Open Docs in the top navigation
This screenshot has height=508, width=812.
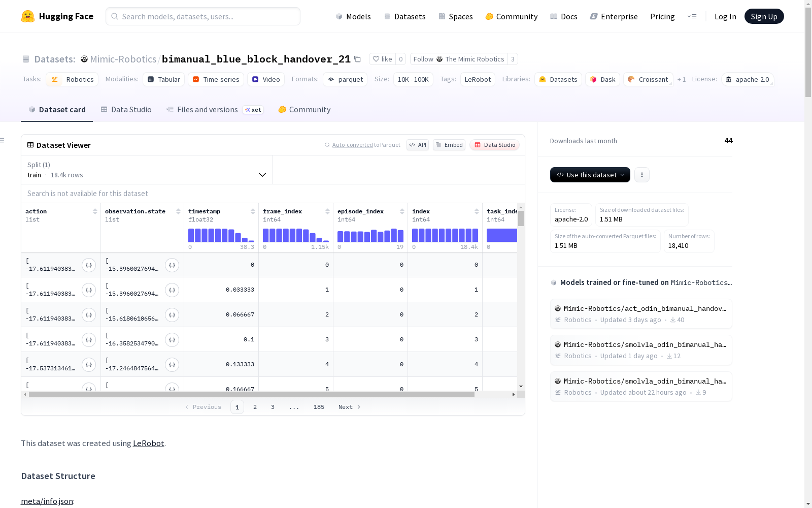click(564, 16)
